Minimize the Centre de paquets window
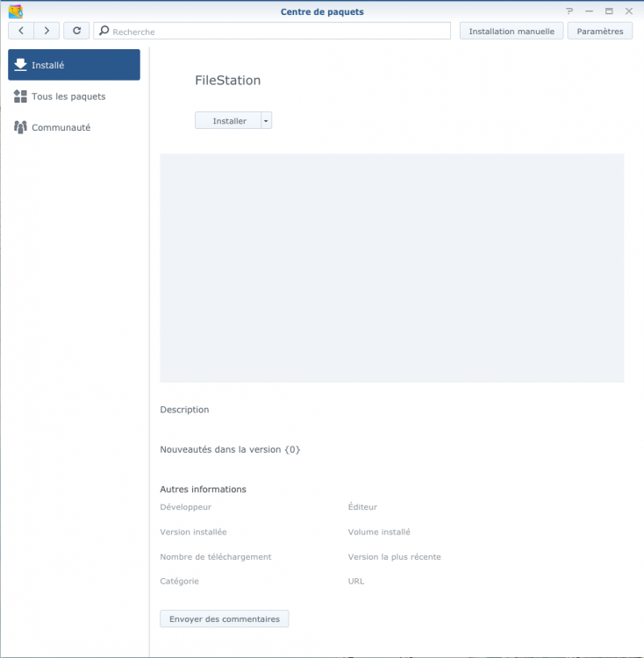The width and height of the screenshot is (644, 658). 589,11
